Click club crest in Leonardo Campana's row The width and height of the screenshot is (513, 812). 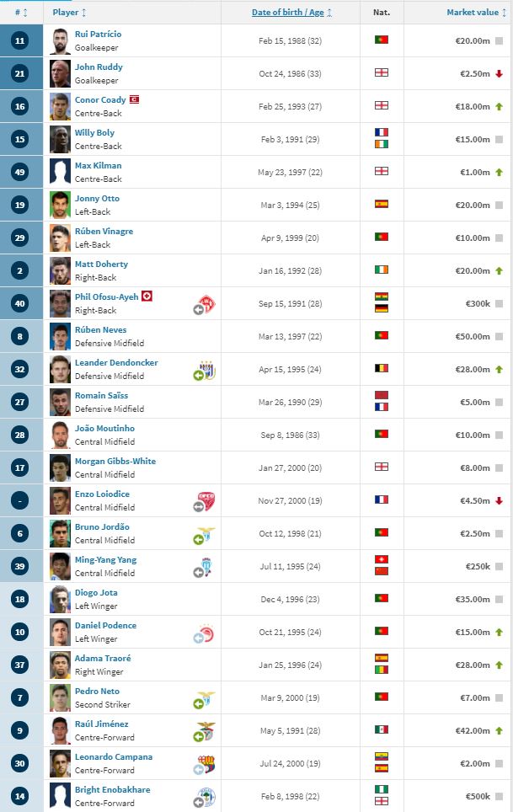click(203, 765)
